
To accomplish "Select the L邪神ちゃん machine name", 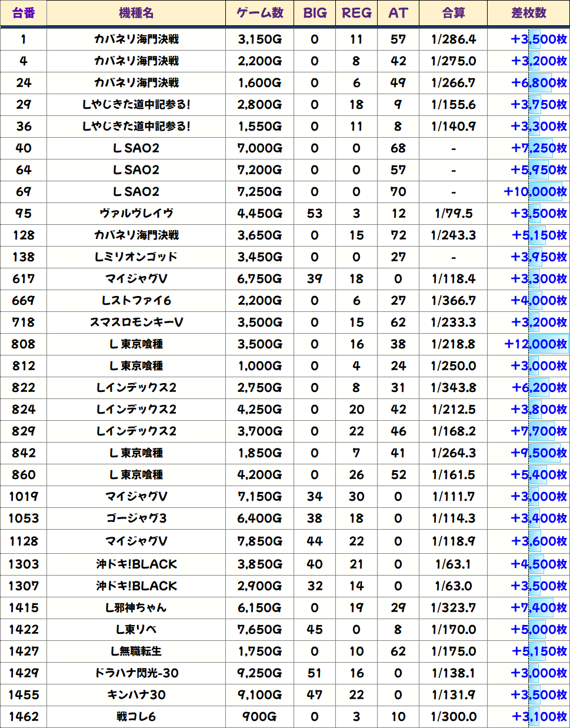I will (x=136, y=607).
